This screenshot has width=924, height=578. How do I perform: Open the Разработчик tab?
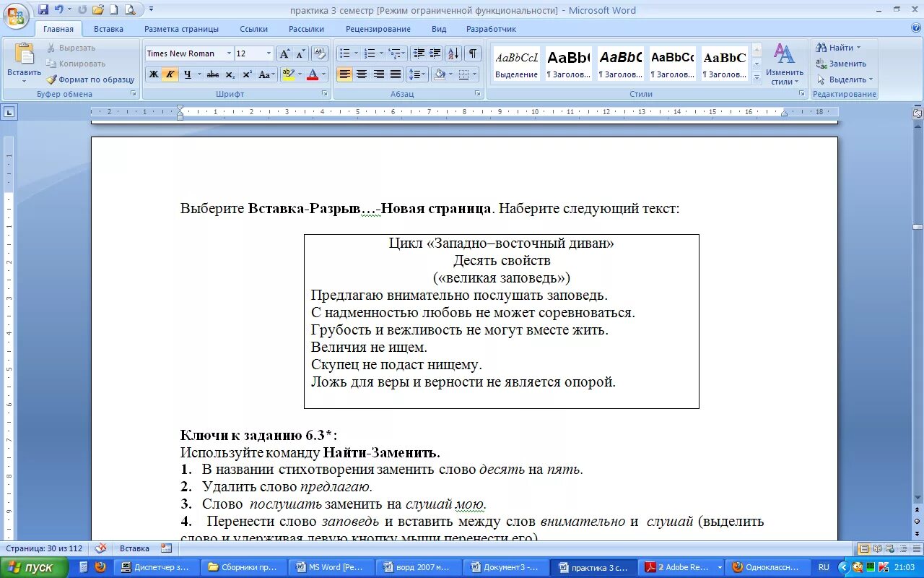(x=491, y=29)
